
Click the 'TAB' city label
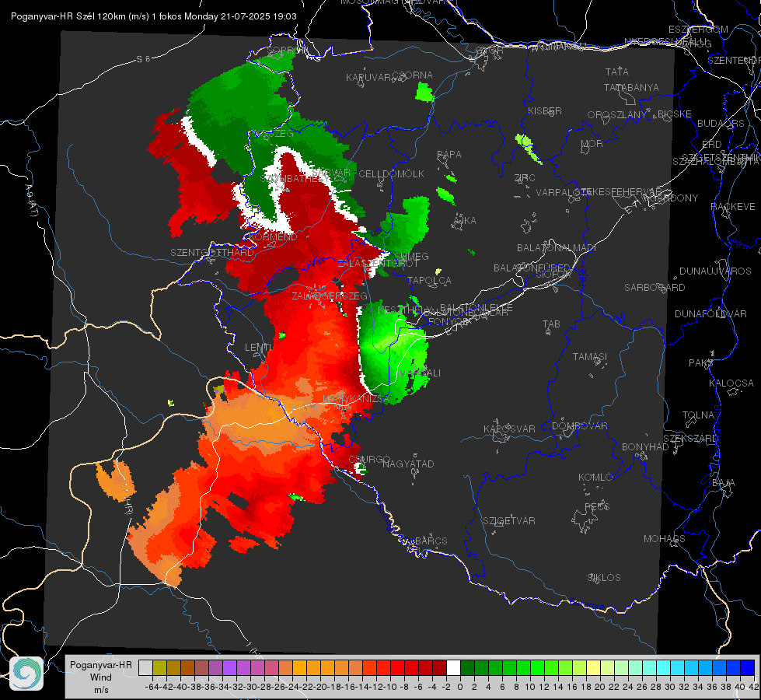(551, 324)
